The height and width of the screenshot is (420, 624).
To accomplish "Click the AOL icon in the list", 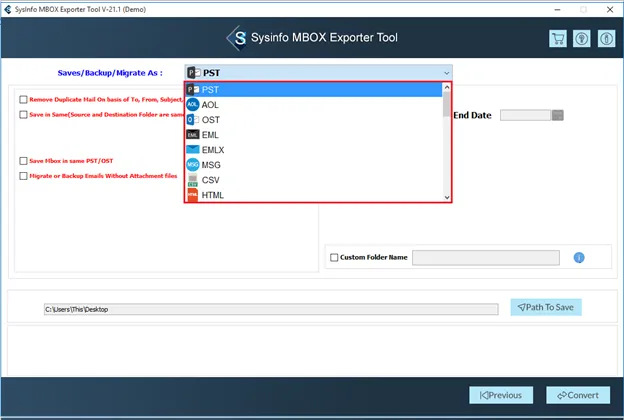I will coord(193,105).
